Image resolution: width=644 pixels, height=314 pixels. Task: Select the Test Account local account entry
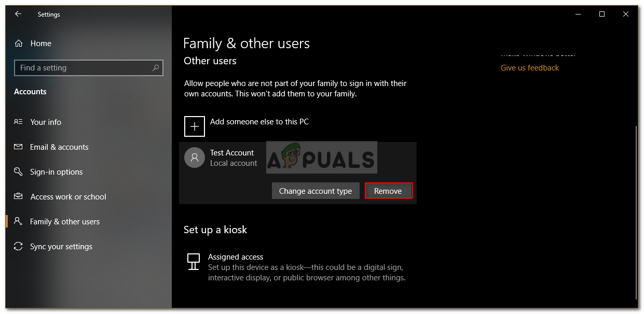point(234,158)
